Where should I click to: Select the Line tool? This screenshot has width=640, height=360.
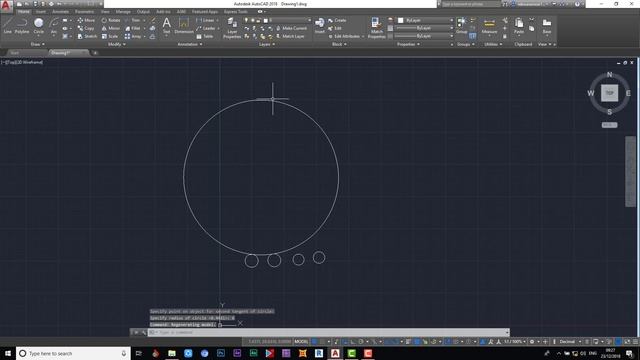coord(7,26)
